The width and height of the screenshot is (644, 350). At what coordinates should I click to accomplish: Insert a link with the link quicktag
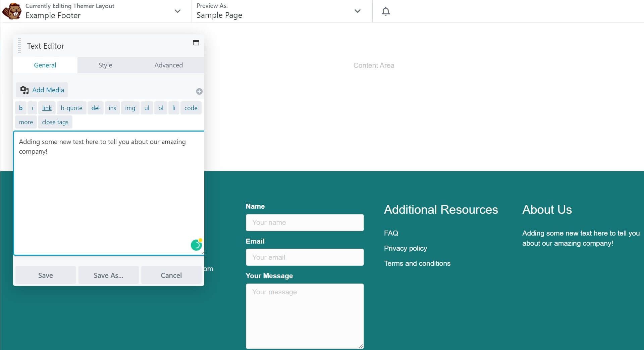click(x=47, y=108)
